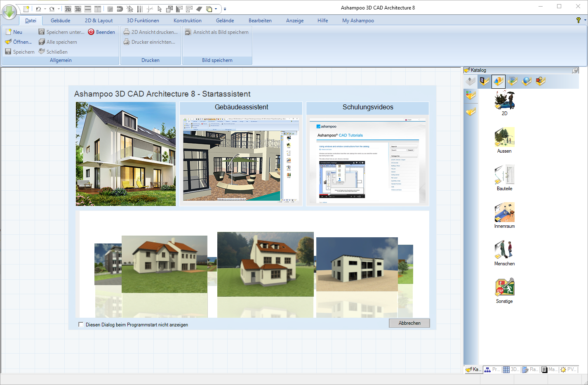The height and width of the screenshot is (385, 588).
Task: Click the Abbrechen button
Action: (x=409, y=323)
